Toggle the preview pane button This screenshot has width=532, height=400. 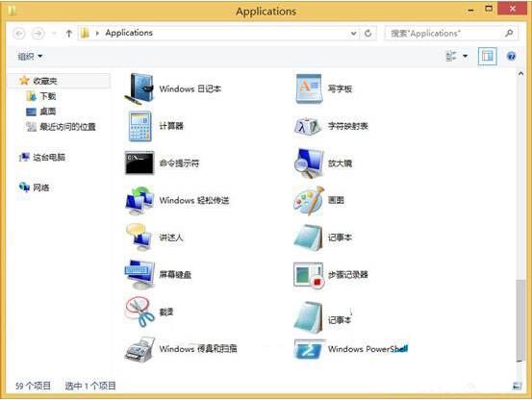pyautogui.click(x=487, y=56)
